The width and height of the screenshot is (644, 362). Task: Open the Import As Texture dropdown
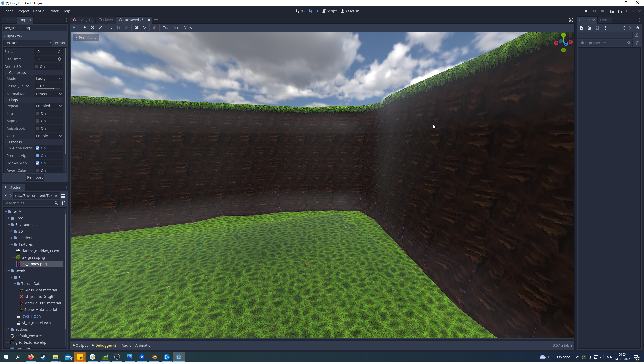(28, 43)
